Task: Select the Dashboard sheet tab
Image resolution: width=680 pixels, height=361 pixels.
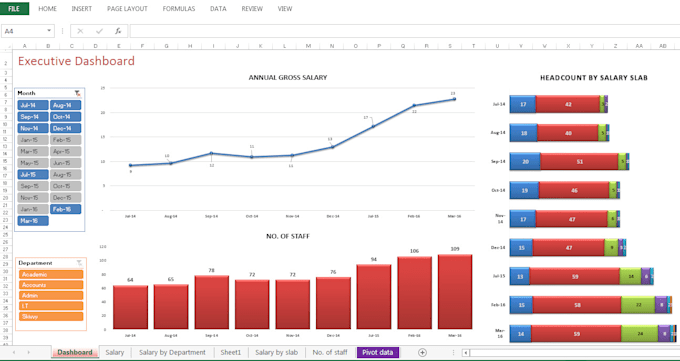Action: click(x=75, y=352)
